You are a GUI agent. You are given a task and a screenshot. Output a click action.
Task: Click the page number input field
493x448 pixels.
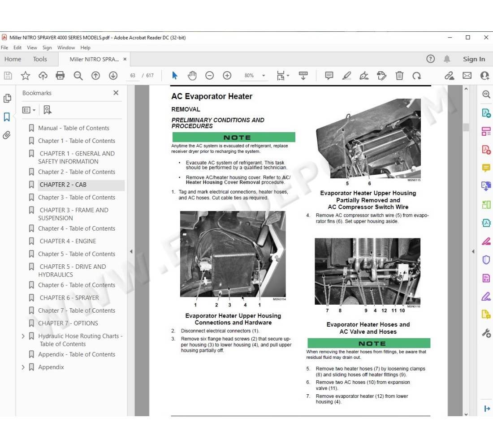point(133,76)
